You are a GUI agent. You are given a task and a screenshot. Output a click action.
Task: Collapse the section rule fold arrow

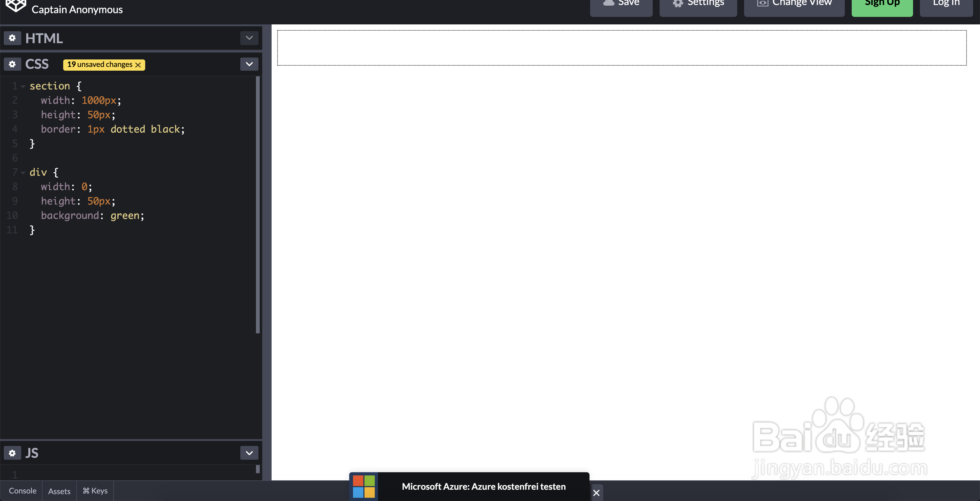[x=23, y=87]
